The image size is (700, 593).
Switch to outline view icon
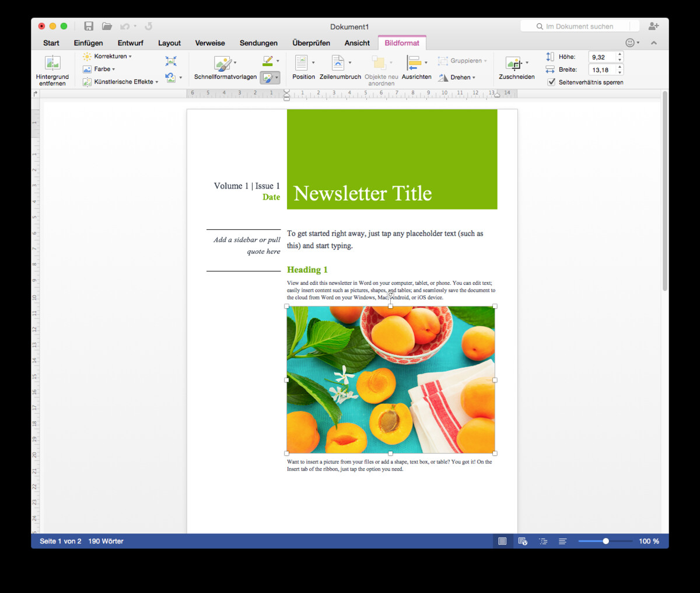[x=543, y=541]
